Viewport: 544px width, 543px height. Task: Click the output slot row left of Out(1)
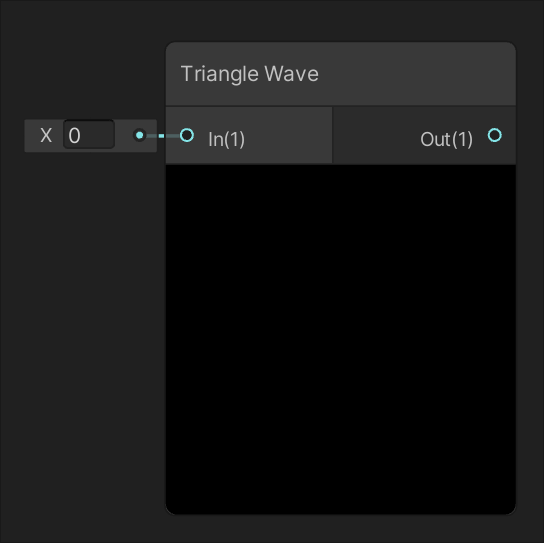coord(375,135)
